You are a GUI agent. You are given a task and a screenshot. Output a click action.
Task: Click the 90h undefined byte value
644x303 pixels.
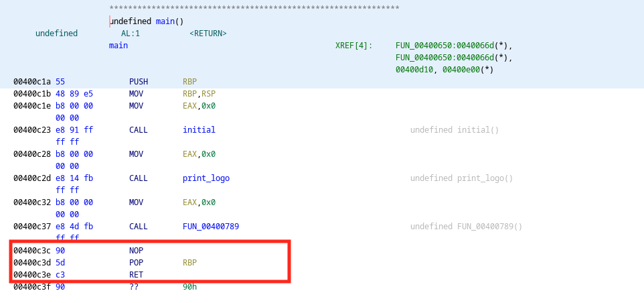click(x=190, y=287)
